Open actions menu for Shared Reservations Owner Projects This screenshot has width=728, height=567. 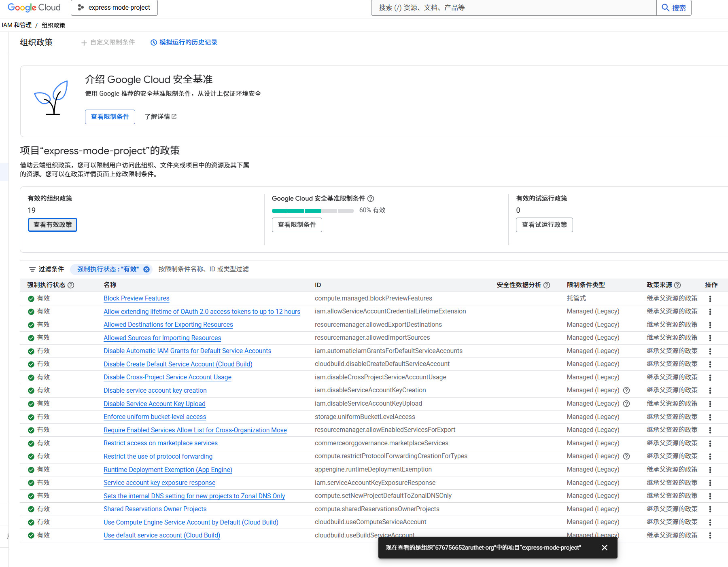(710, 509)
